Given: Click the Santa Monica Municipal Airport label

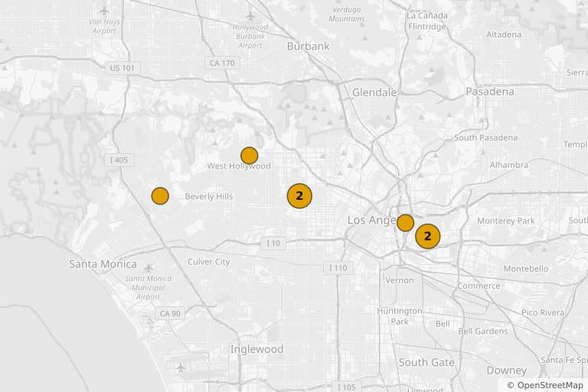Looking at the screenshot, I should (148, 288).
